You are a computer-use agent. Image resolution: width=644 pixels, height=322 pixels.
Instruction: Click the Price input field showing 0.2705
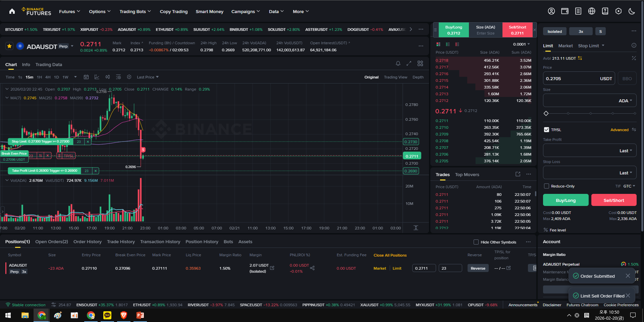point(579,79)
